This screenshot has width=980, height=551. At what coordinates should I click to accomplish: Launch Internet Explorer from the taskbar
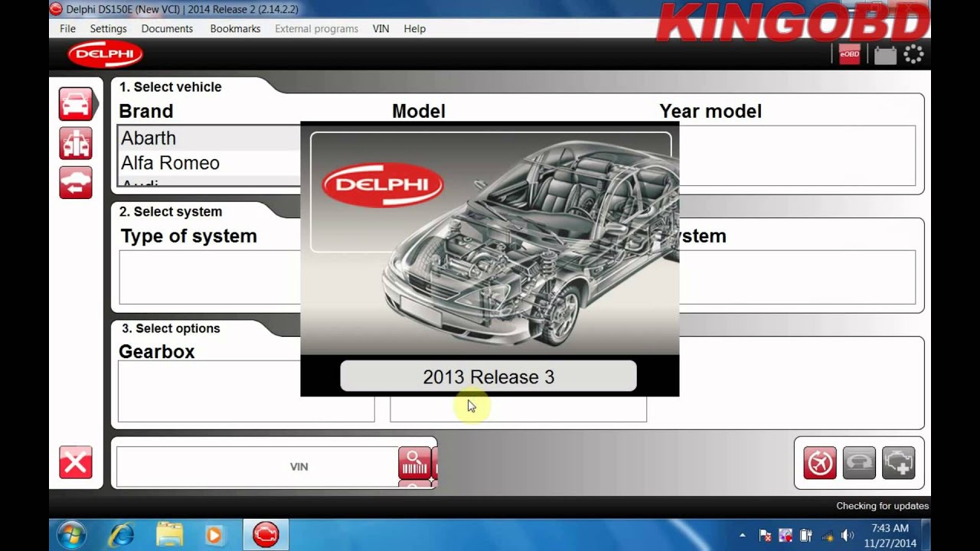pos(121,534)
